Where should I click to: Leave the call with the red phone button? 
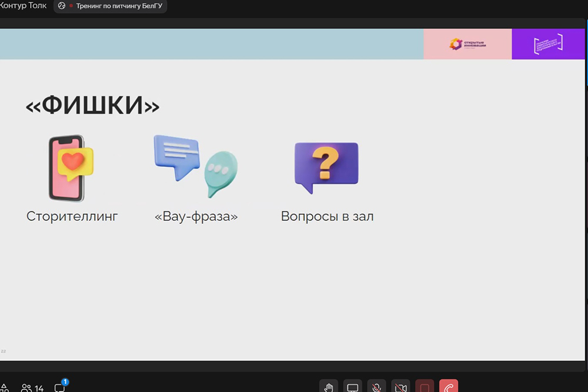449,387
